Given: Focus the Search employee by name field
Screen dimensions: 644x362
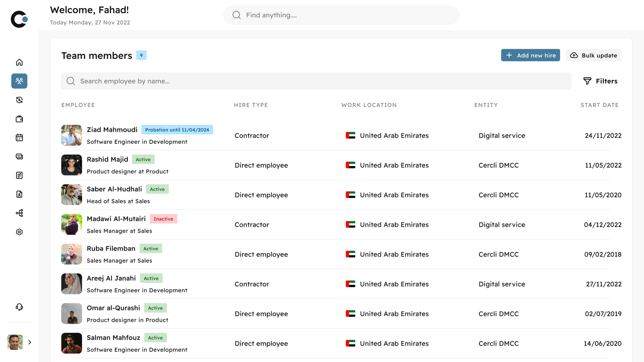Looking at the screenshot, I should point(316,81).
